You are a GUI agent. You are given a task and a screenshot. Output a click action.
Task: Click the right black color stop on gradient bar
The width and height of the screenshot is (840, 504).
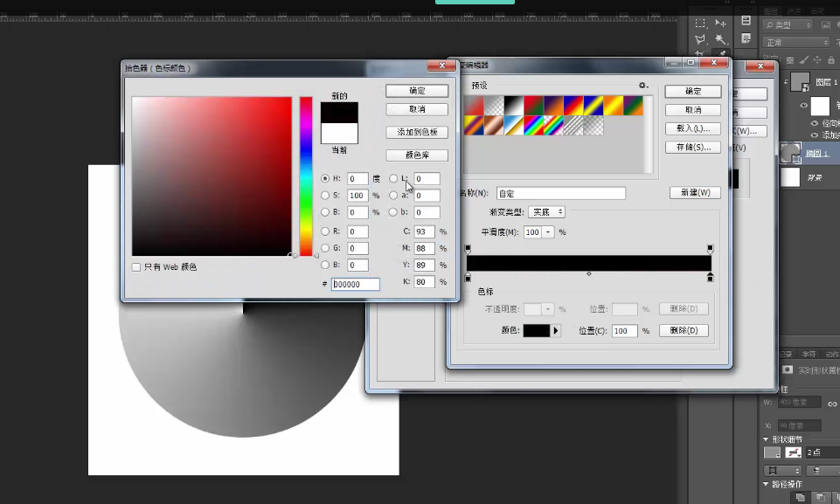(x=711, y=278)
